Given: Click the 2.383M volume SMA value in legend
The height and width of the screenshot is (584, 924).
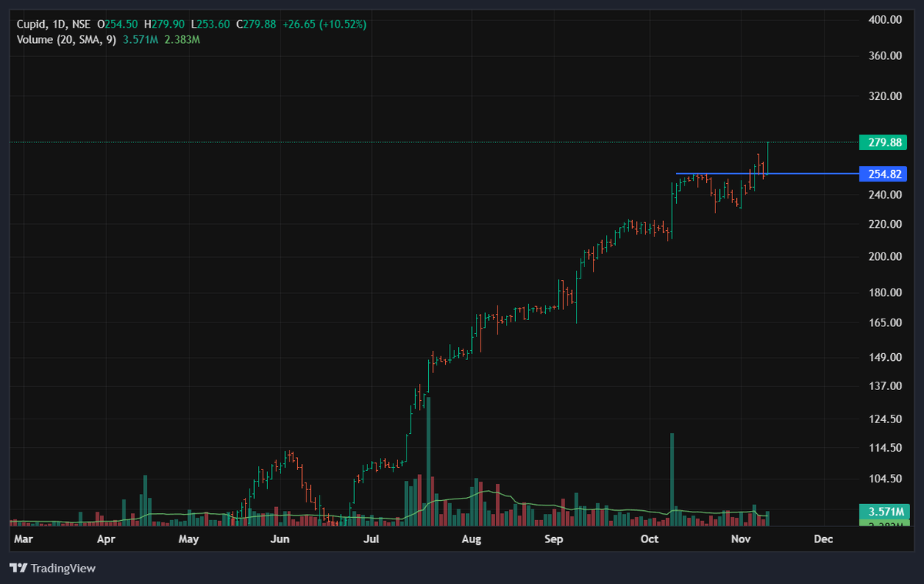Looking at the screenshot, I should click(182, 39).
